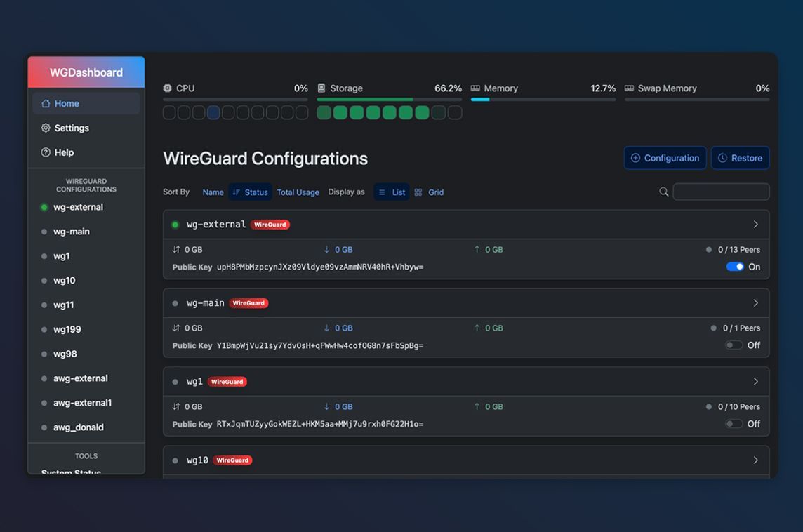Turn on the wg-main toggle
Image resolution: width=803 pixels, height=532 pixels.
coord(734,345)
